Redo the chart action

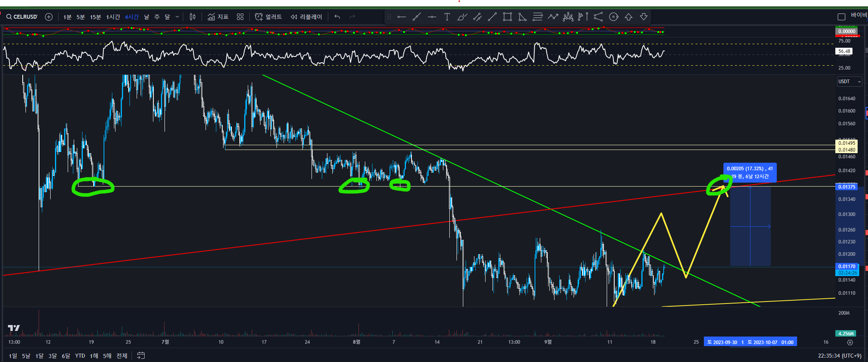tap(352, 17)
